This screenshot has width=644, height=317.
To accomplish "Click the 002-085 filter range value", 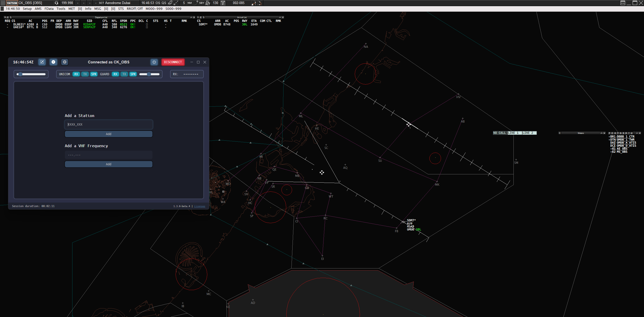I will (x=238, y=3).
